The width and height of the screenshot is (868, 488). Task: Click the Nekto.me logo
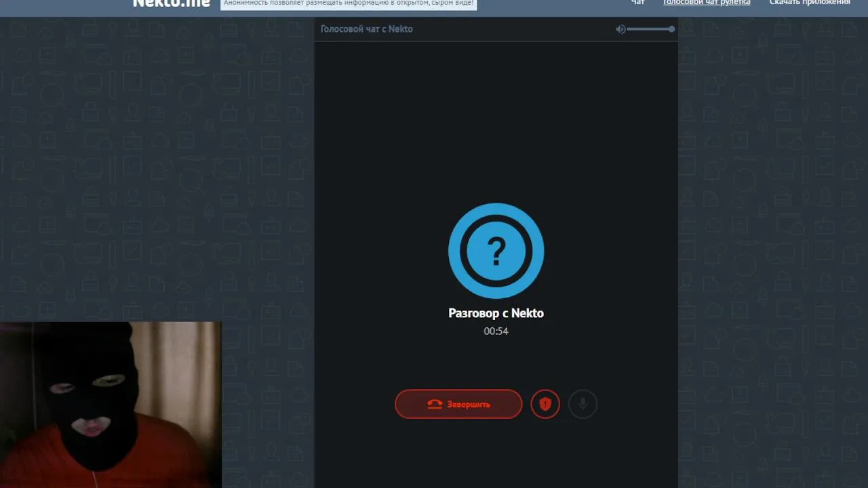pos(171,3)
